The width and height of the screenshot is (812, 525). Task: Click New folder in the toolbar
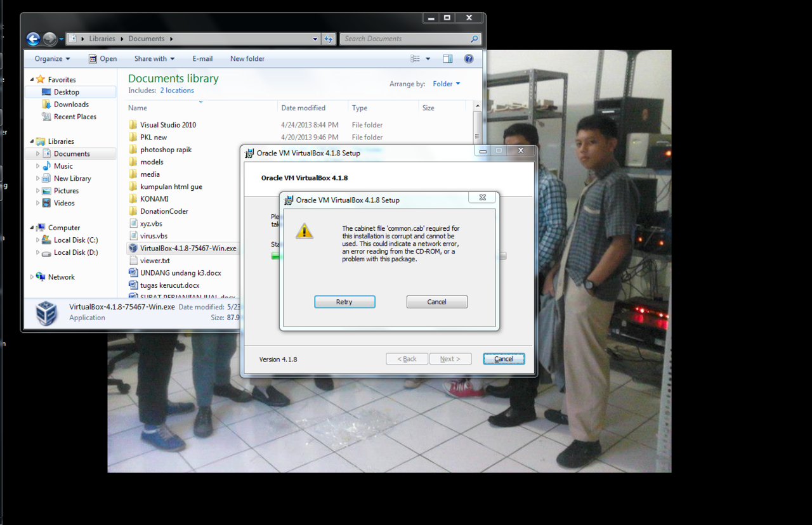pyautogui.click(x=247, y=58)
